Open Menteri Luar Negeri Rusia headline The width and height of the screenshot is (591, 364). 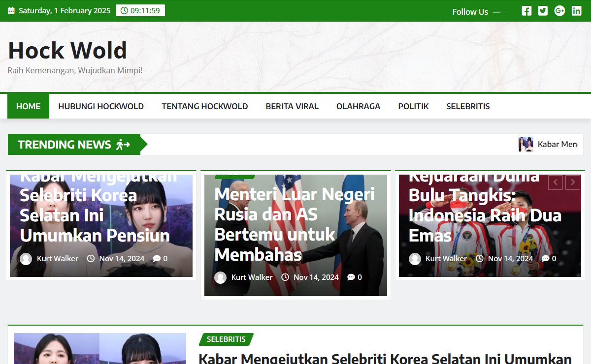[x=295, y=224]
